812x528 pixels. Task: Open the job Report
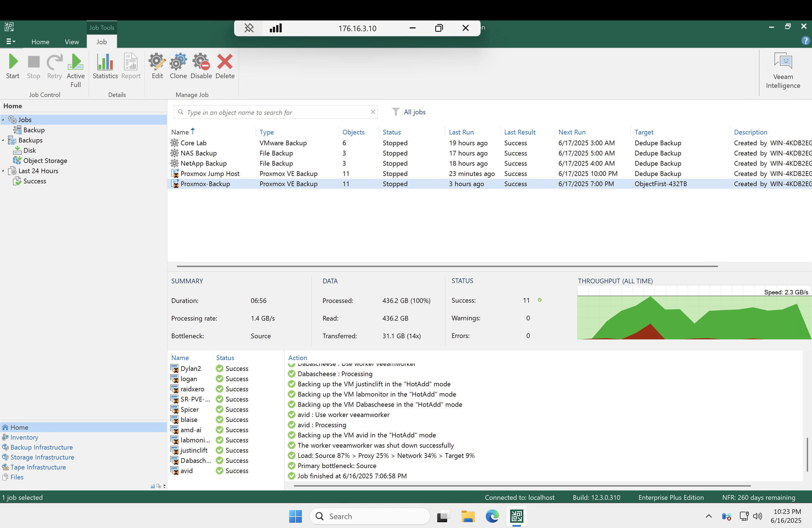pyautogui.click(x=131, y=67)
